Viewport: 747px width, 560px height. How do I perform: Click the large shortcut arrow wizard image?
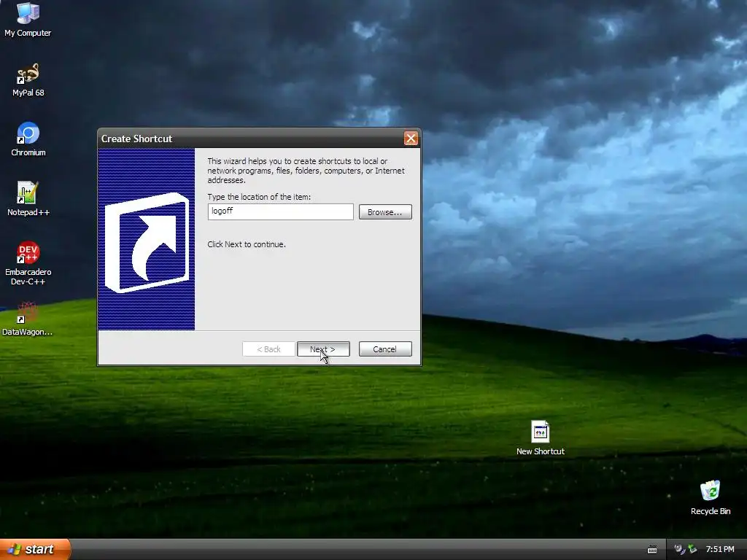pyautogui.click(x=146, y=239)
